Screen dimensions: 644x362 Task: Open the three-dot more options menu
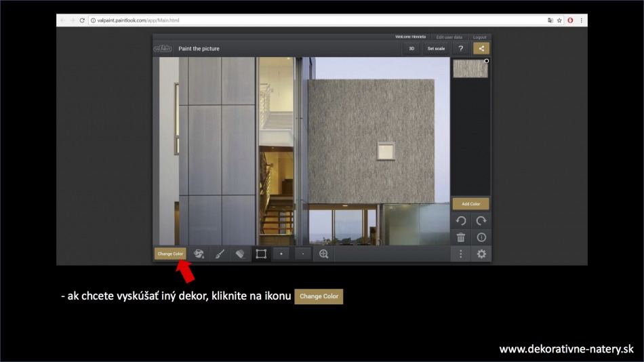coord(461,254)
